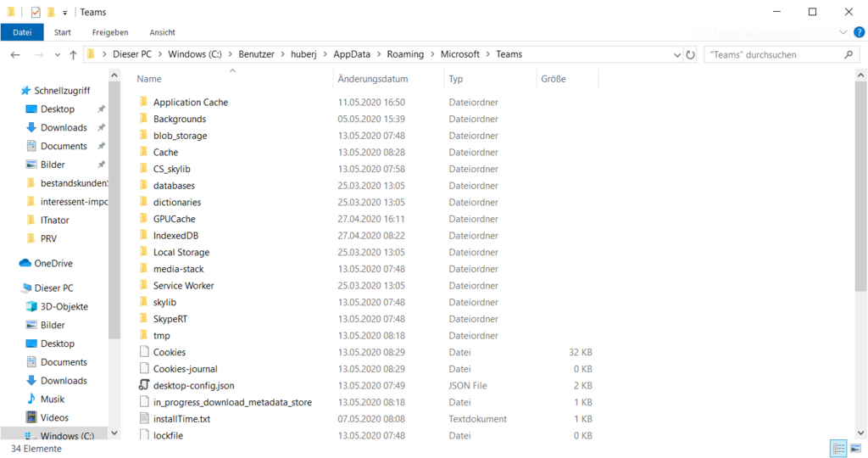Click the tmp folder icon
The height and width of the screenshot is (458, 868).
[143, 334]
